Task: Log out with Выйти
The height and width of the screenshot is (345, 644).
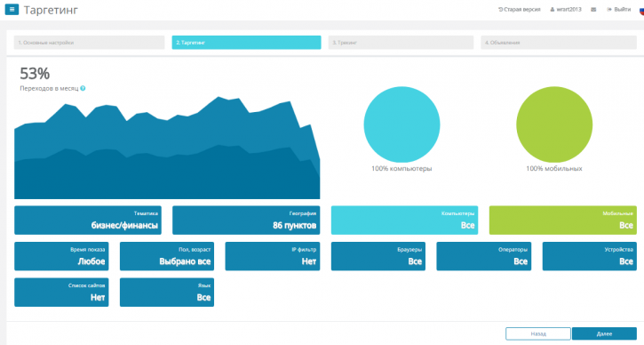Action: click(619, 10)
